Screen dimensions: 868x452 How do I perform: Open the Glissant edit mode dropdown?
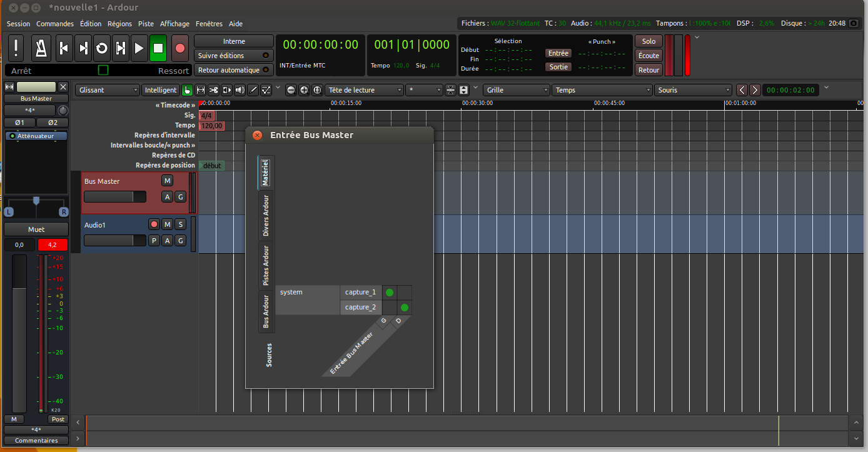[108, 90]
